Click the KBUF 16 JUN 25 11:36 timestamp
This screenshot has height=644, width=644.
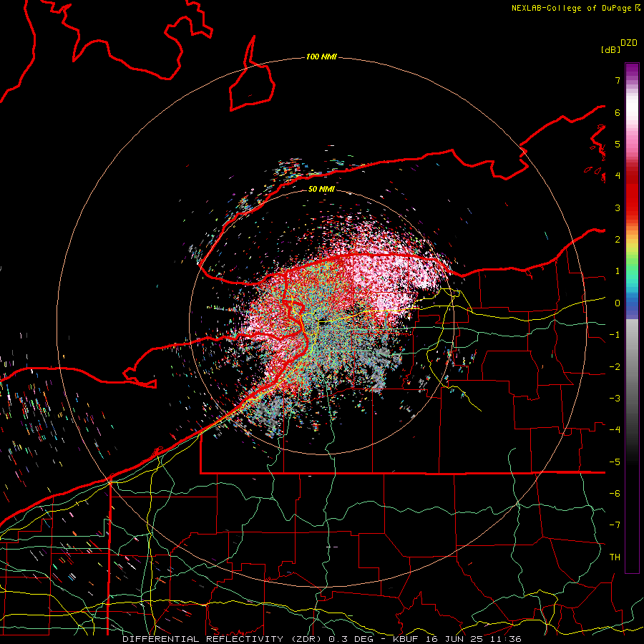(x=457, y=639)
